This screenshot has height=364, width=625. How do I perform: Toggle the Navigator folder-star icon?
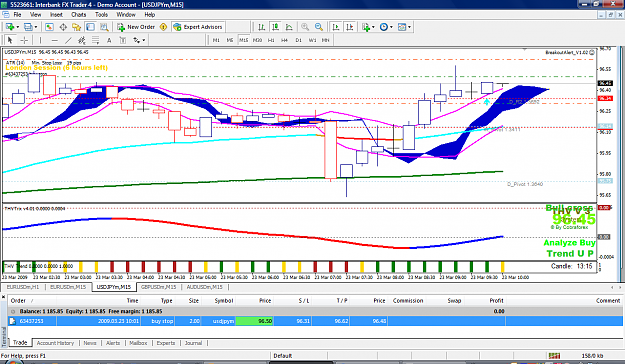[x=77, y=27]
